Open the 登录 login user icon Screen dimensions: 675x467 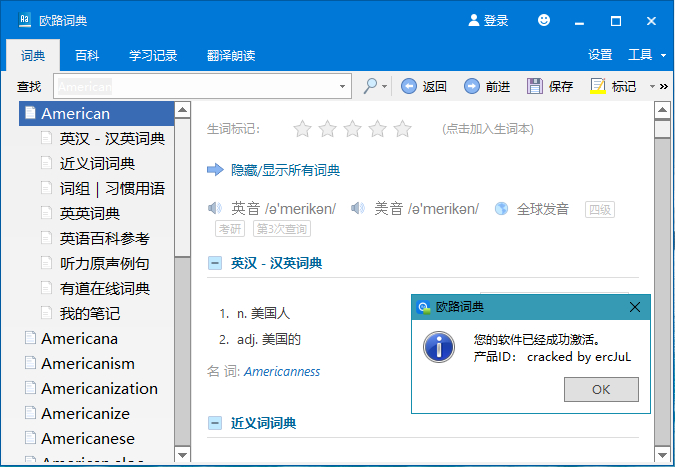click(x=474, y=20)
